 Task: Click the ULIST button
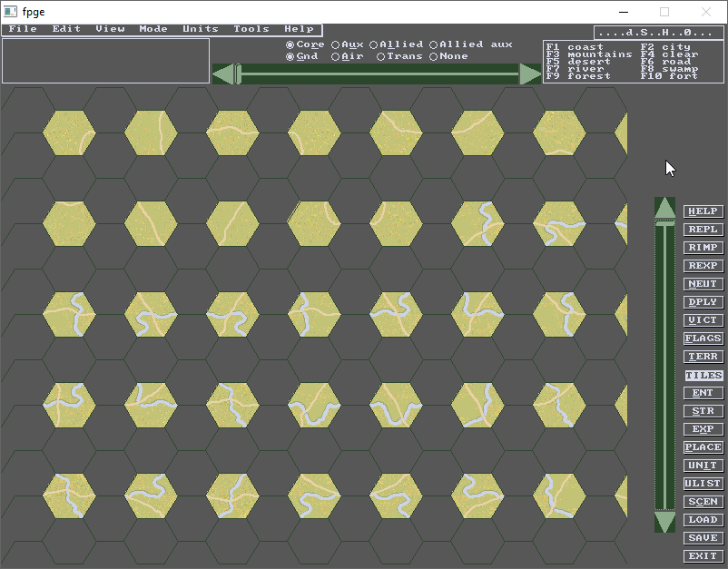pos(703,484)
